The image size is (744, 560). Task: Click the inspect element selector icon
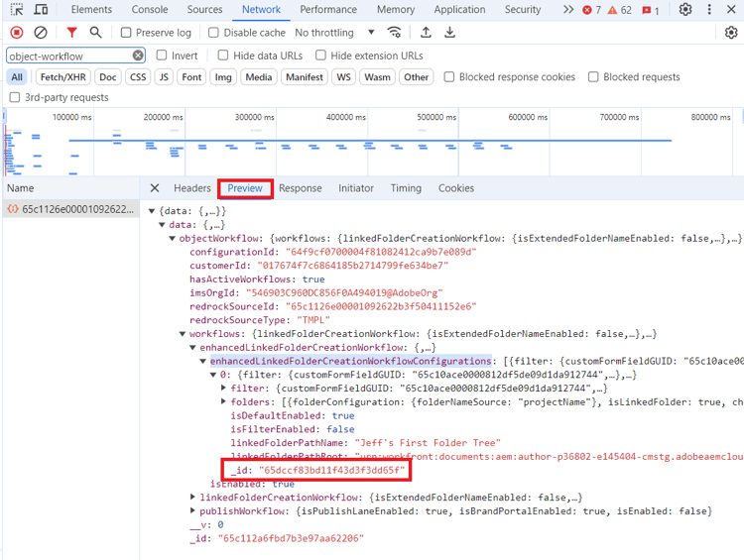(17, 10)
